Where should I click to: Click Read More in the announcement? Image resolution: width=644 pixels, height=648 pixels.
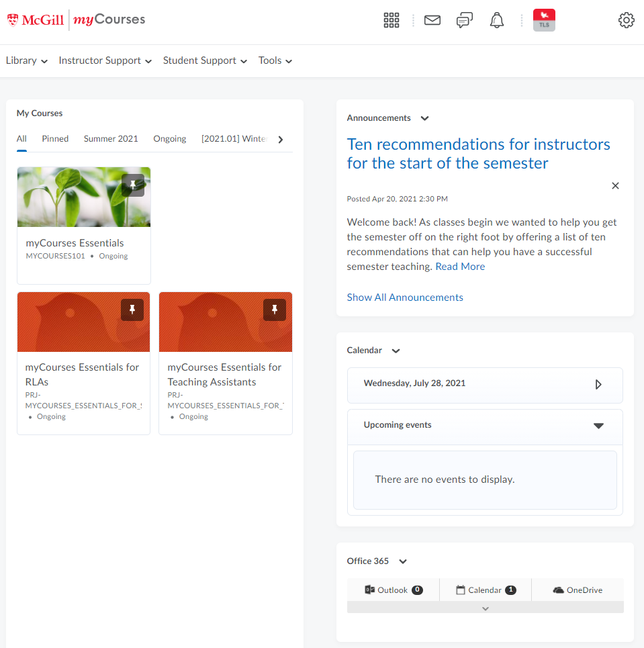pos(460,267)
